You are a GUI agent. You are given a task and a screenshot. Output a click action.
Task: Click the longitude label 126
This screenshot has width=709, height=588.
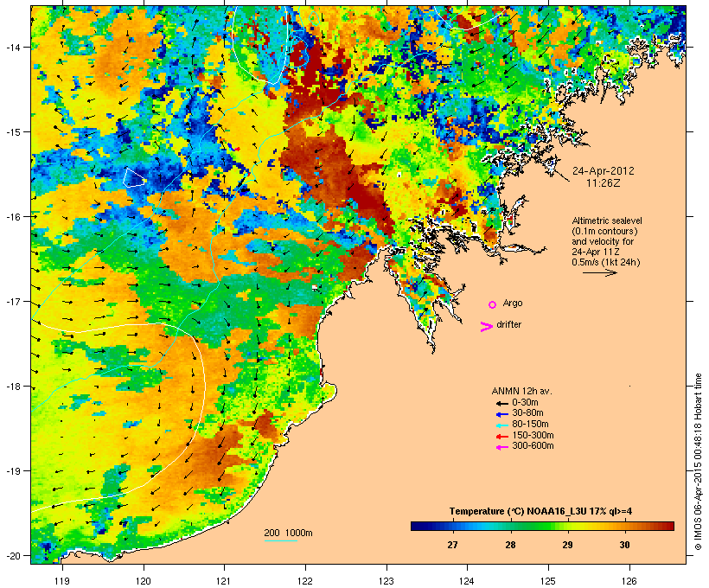click(629, 581)
